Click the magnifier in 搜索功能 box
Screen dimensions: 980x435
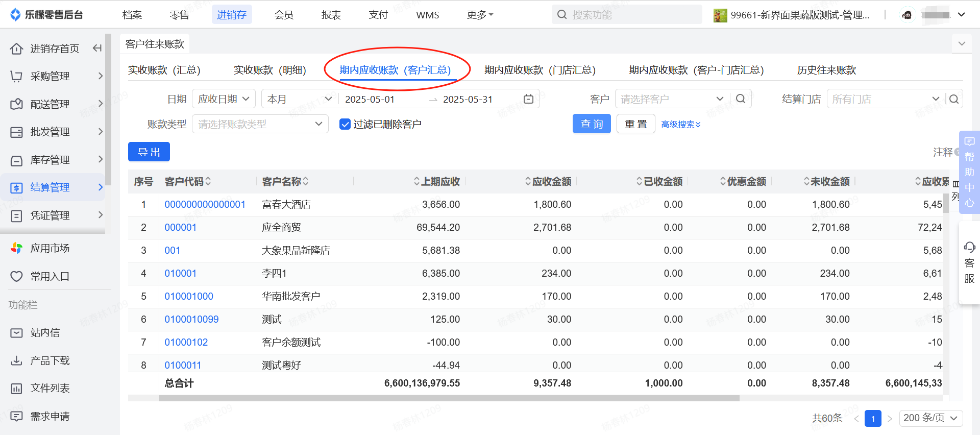562,14
